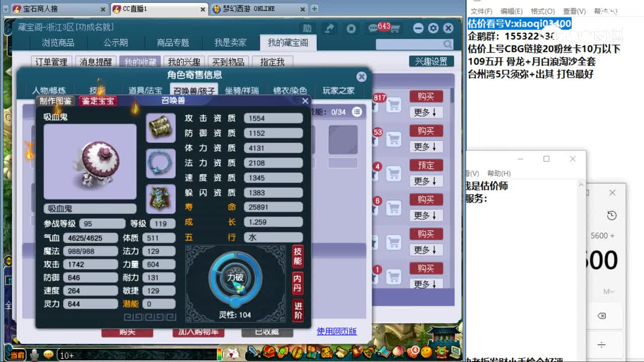Expand 更多 for the 817-badge item
The height and width of the screenshot is (362, 644).
coord(426,113)
